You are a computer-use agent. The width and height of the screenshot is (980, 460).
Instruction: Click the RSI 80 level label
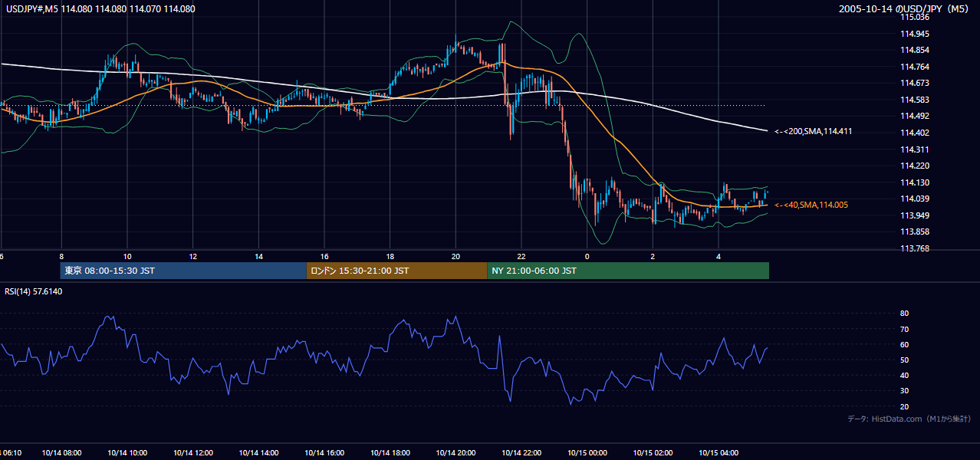905,314
